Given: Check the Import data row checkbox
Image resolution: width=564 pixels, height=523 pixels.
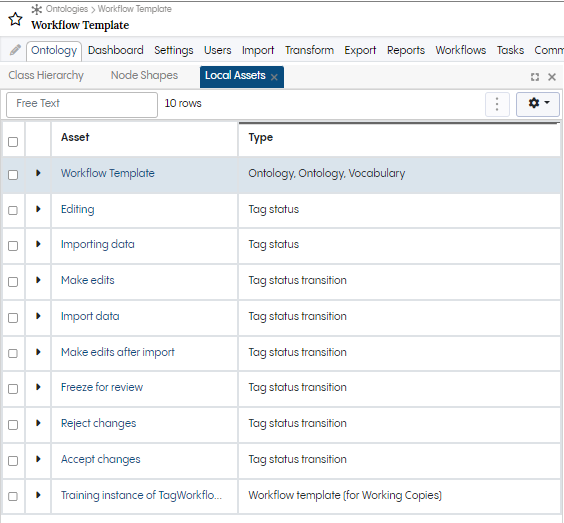Looking at the screenshot, I should pos(13,318).
